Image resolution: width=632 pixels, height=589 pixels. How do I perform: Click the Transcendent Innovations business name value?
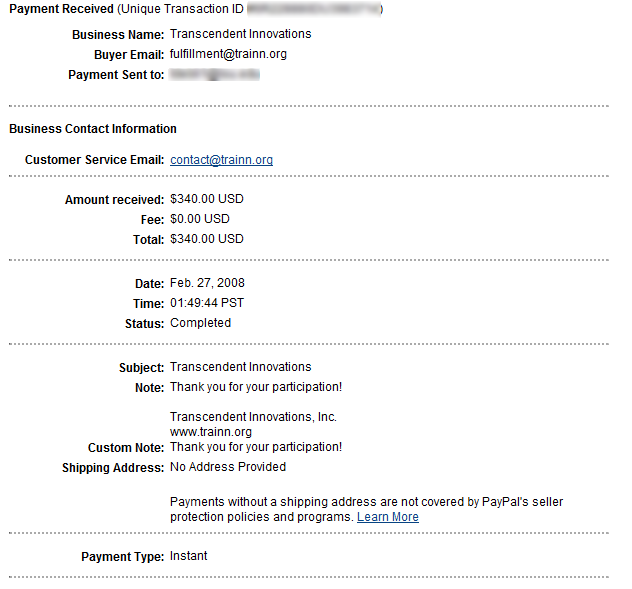tap(241, 34)
